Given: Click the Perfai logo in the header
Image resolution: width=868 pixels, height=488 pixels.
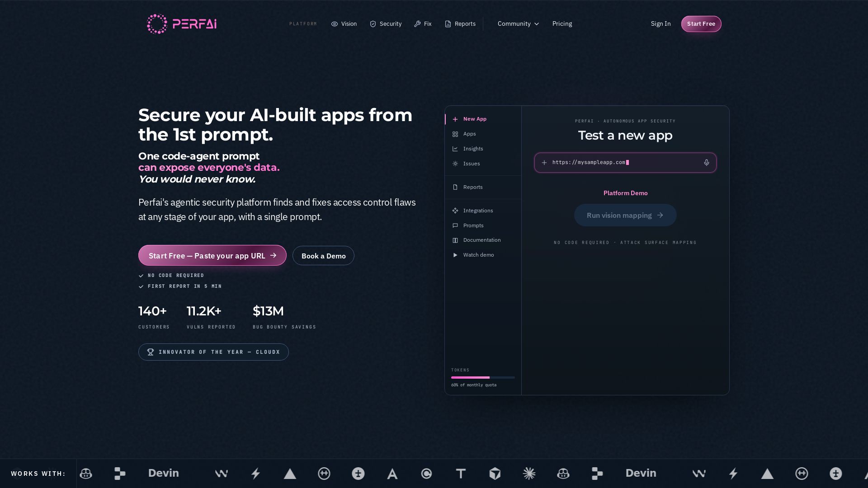Looking at the screenshot, I should click(182, 23).
